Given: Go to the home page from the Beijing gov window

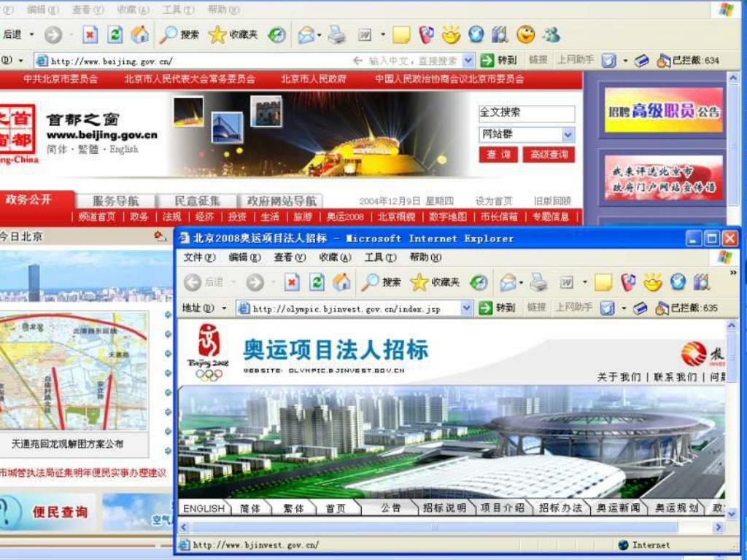Looking at the screenshot, I should tap(139, 35).
